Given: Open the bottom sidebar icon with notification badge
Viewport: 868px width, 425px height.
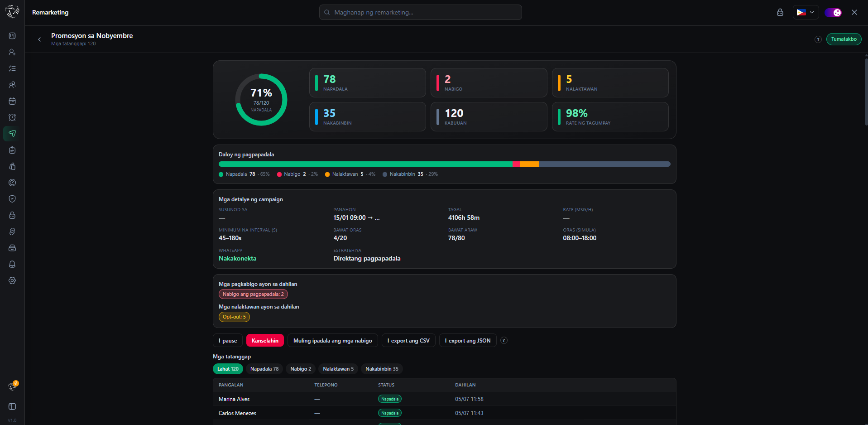Looking at the screenshot, I should (13, 386).
